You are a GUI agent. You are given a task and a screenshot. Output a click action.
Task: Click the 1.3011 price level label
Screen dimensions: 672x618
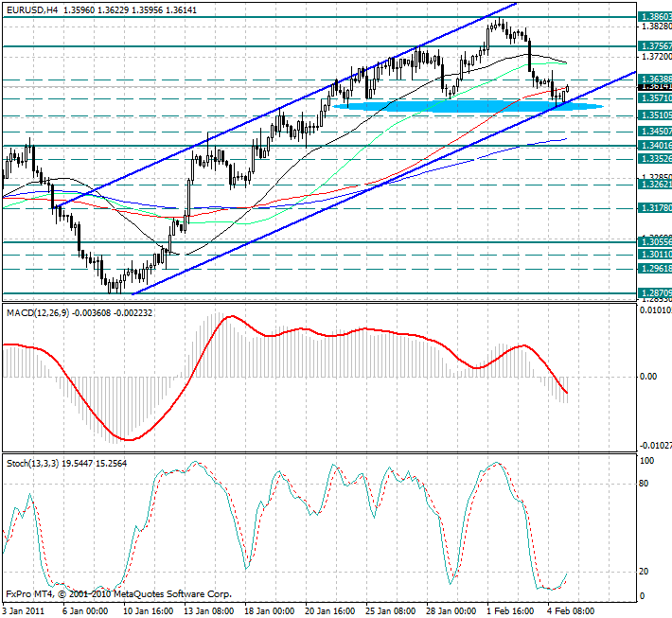(655, 255)
